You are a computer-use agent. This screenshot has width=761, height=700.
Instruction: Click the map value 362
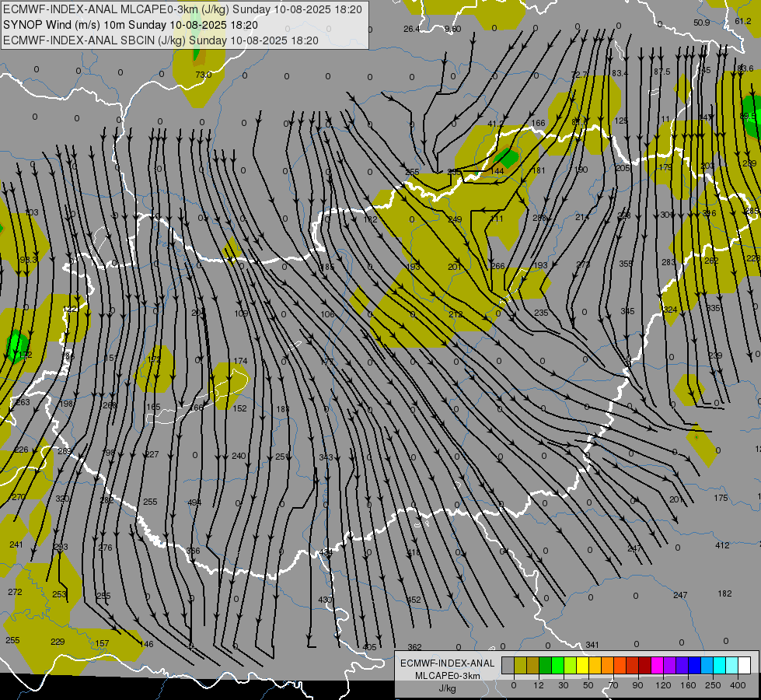pos(414,647)
